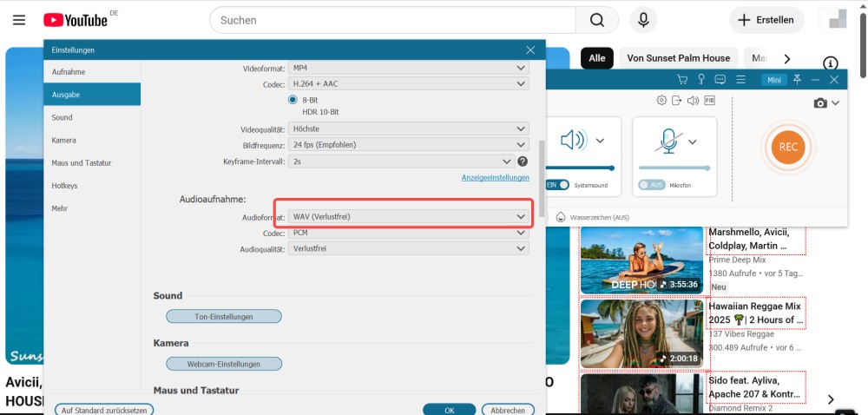Choose the HDR 10-Bit option
Screen dimensions: 868x415
(320, 112)
